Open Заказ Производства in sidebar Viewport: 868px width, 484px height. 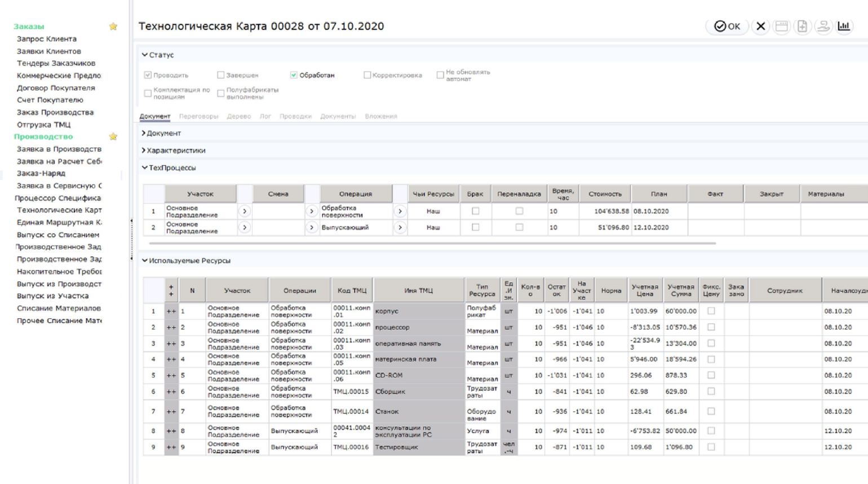(55, 112)
